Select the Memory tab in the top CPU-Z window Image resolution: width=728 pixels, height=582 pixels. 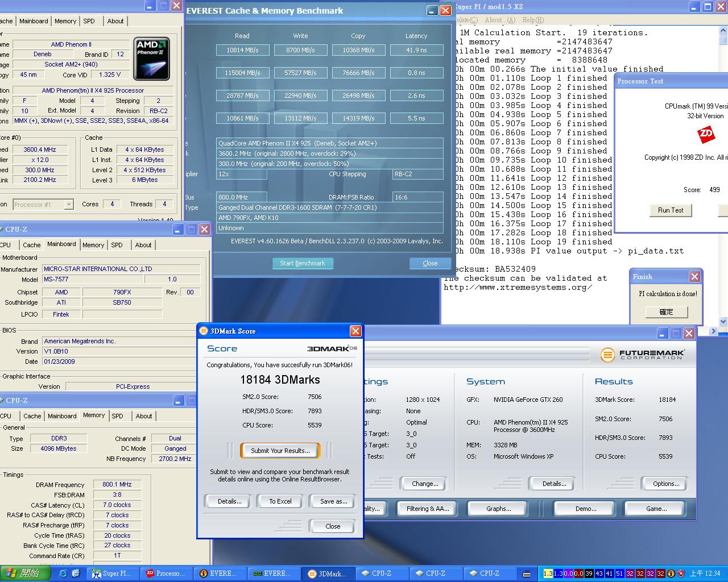pos(65,21)
